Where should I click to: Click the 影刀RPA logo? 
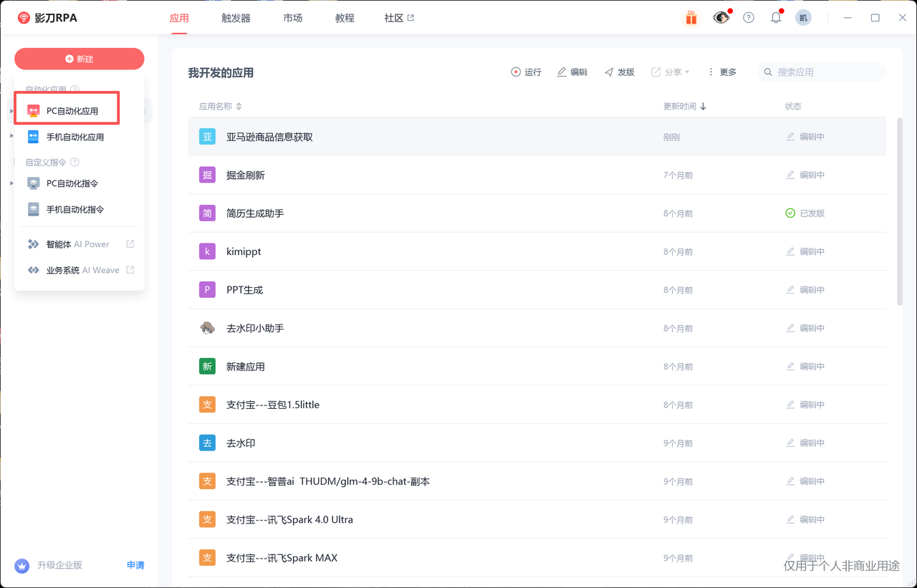pyautogui.click(x=47, y=18)
